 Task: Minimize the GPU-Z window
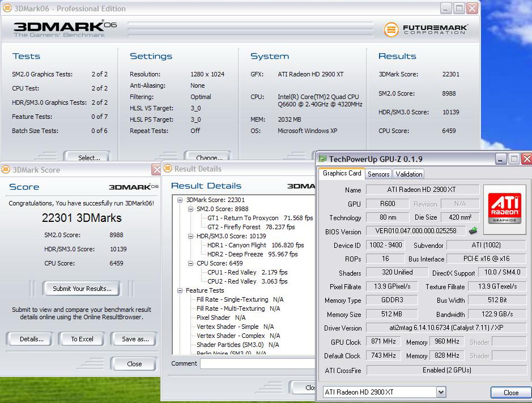[x=500, y=158]
